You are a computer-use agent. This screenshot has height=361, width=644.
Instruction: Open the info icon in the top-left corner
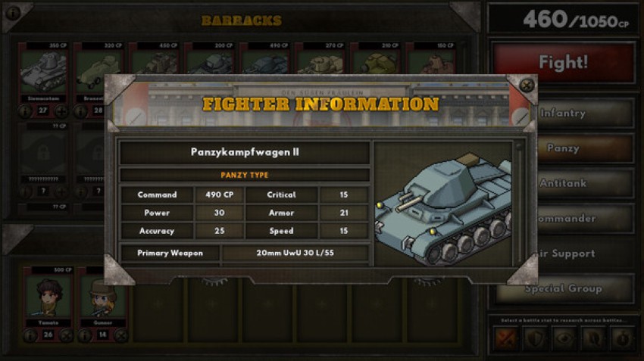(13, 13)
